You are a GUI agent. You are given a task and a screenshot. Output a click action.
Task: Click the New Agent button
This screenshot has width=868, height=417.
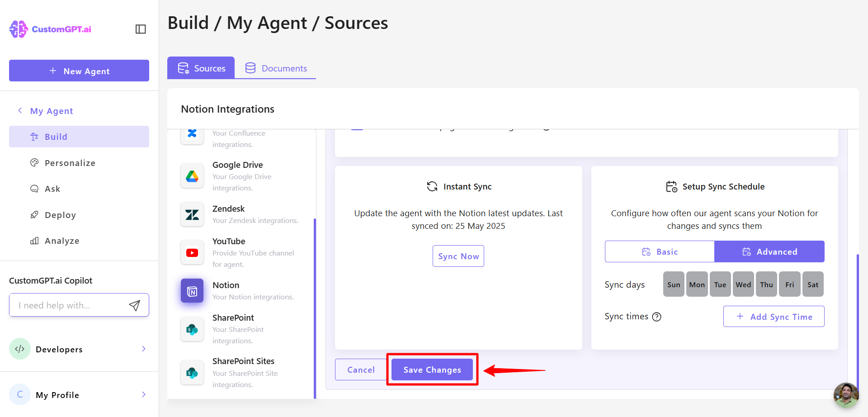coord(79,71)
